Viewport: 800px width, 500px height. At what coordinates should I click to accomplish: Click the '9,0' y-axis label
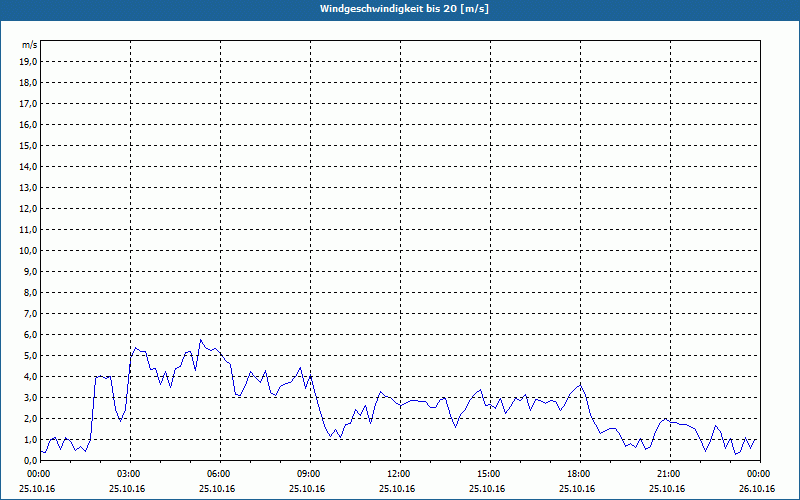coord(31,271)
